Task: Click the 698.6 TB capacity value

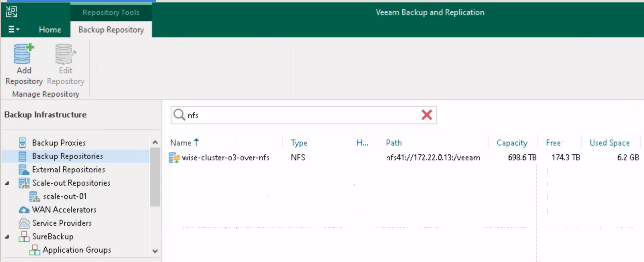Action: click(522, 157)
